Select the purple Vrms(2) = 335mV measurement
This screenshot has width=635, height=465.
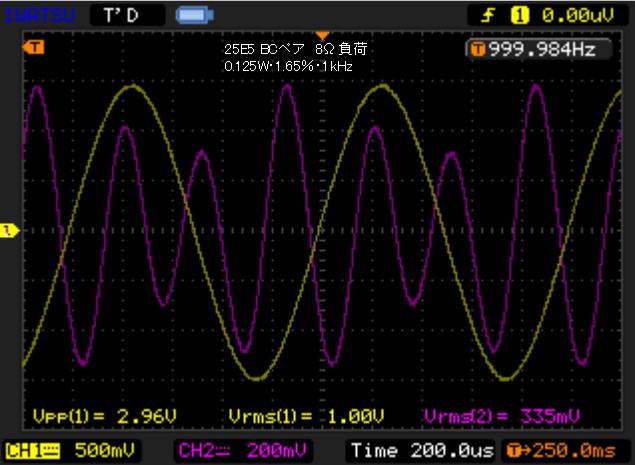click(x=503, y=415)
